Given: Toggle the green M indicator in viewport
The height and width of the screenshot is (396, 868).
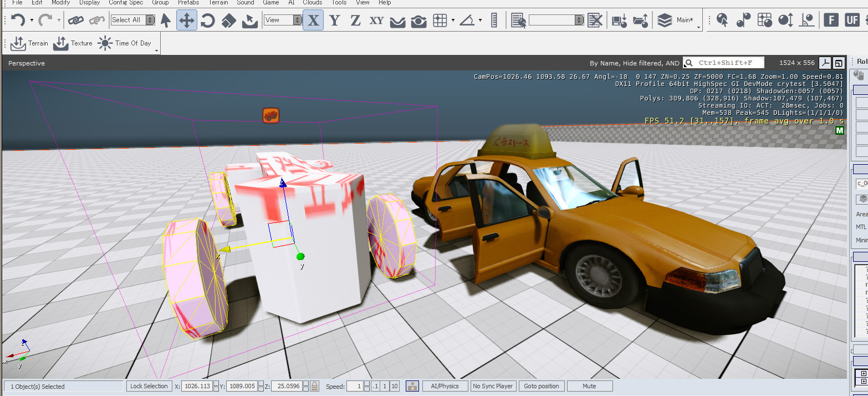Looking at the screenshot, I should [x=840, y=131].
